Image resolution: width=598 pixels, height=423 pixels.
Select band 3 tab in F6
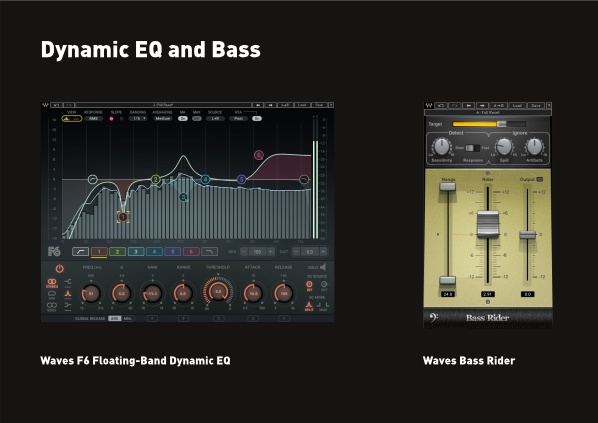(136, 252)
